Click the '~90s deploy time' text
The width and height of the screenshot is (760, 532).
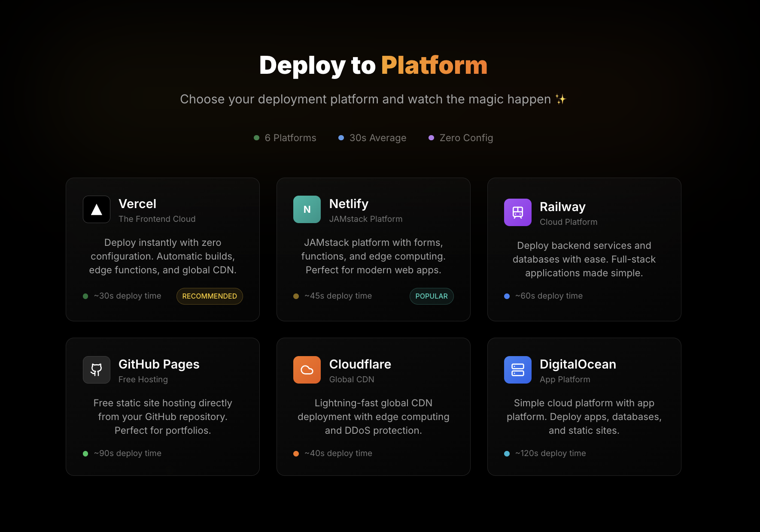tap(128, 453)
